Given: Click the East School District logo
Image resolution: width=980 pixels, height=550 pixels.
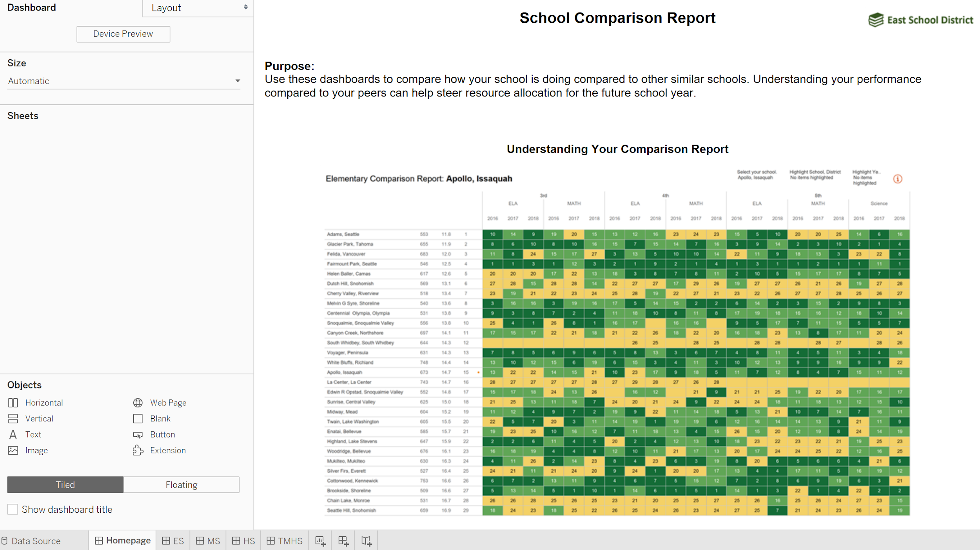Looking at the screenshot, I should [x=920, y=20].
